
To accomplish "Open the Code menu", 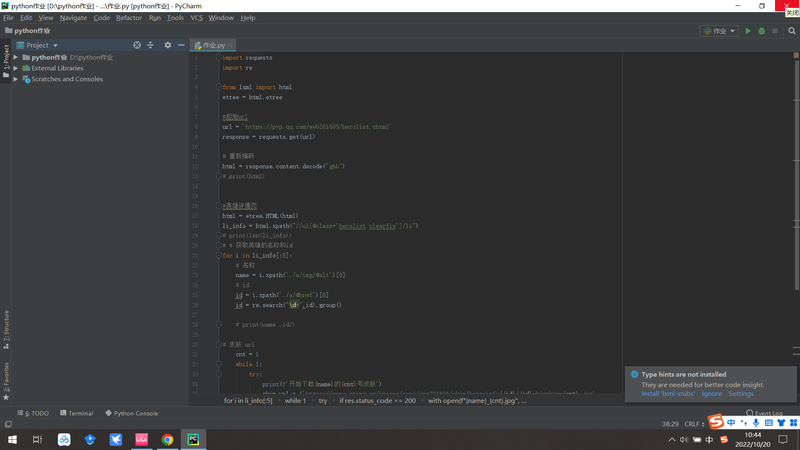I will click(x=102, y=18).
